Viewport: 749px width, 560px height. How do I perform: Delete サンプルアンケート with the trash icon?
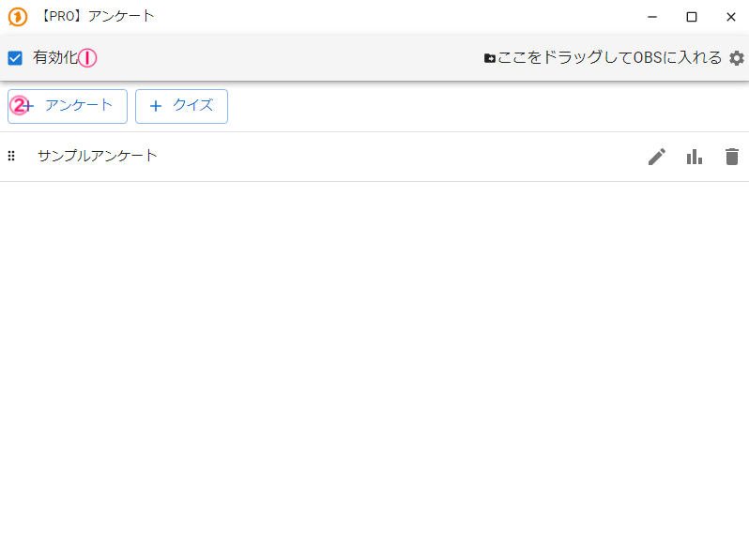click(x=732, y=157)
